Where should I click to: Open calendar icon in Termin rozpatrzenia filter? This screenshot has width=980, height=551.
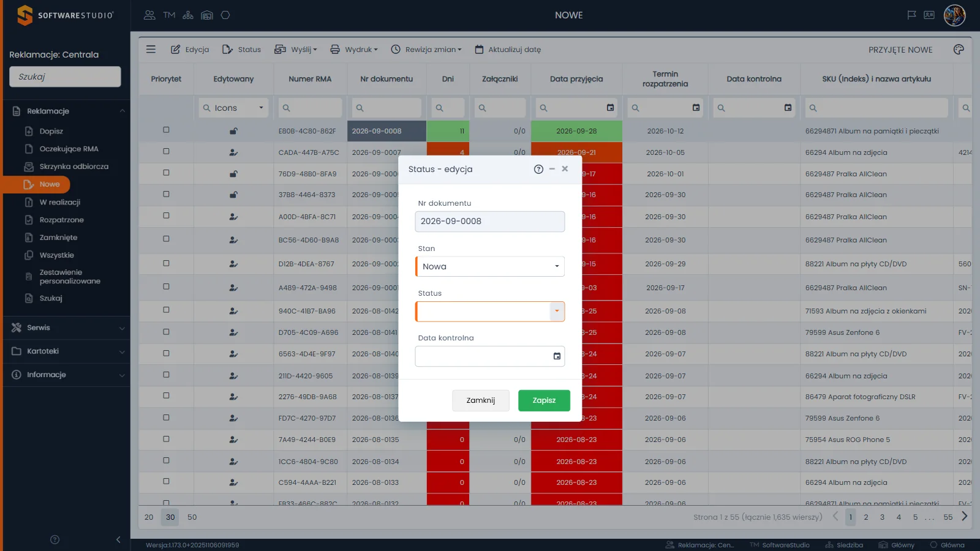[696, 108]
